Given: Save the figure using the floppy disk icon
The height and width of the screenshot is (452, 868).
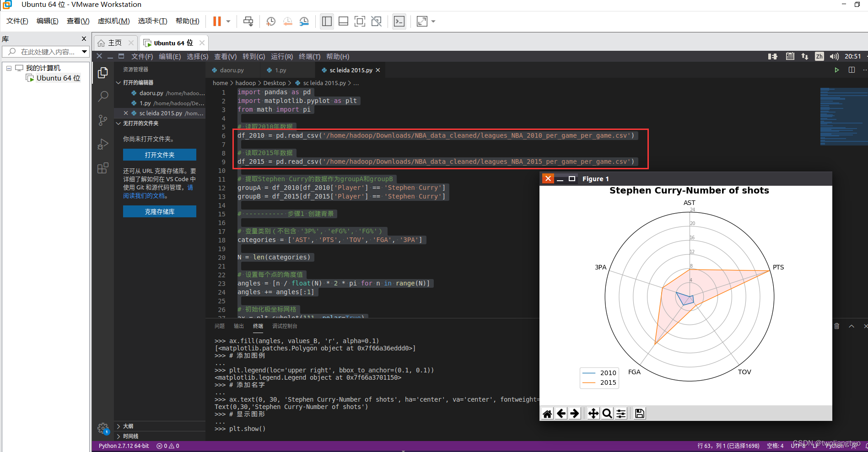Looking at the screenshot, I should point(639,413).
